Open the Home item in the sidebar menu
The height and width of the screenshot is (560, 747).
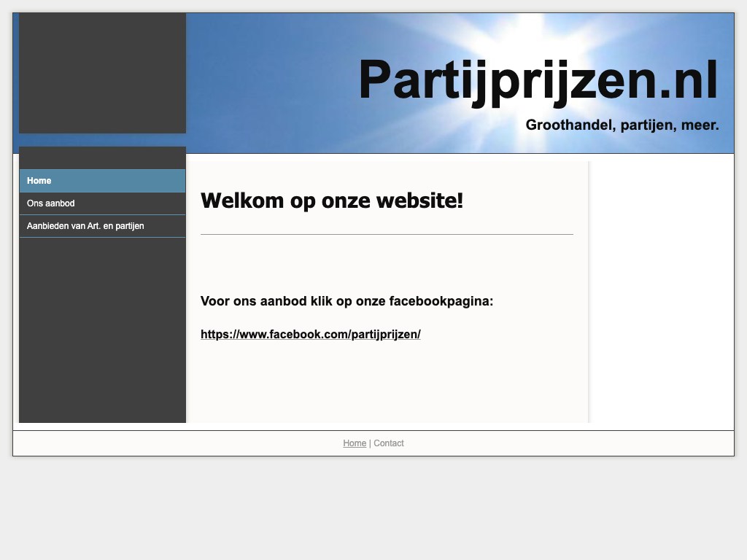(39, 181)
